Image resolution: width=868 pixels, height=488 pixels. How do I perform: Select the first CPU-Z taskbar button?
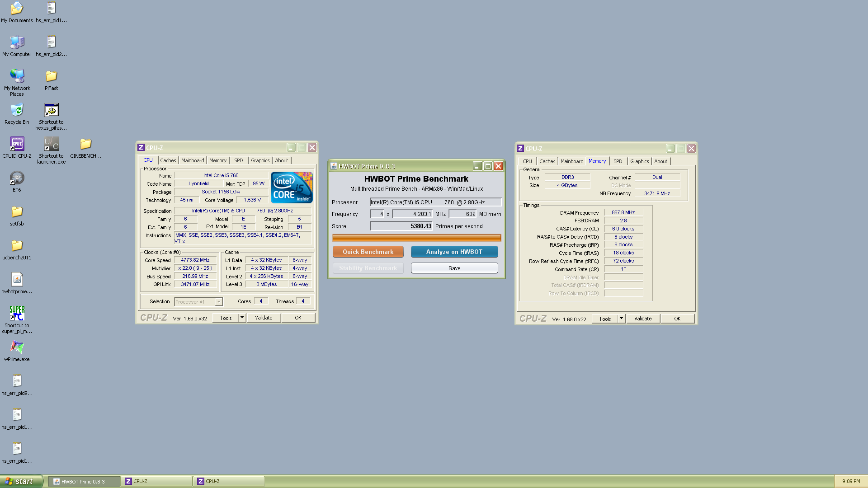click(x=156, y=481)
